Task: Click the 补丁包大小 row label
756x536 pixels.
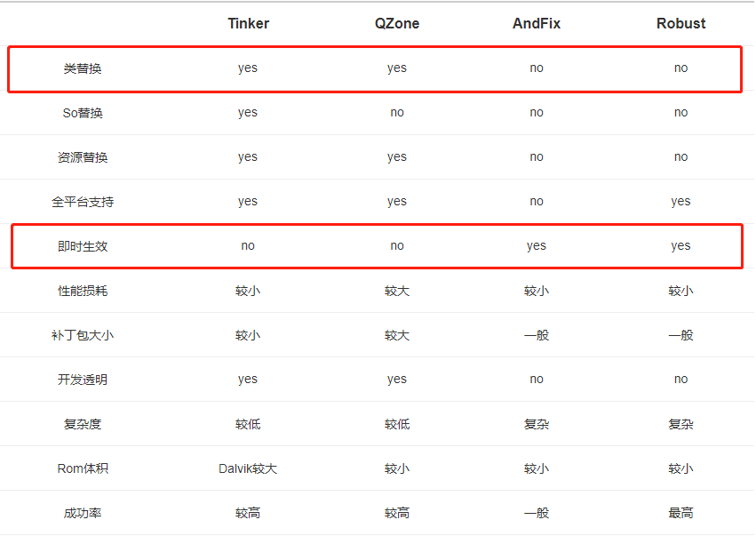Action: coord(83,335)
